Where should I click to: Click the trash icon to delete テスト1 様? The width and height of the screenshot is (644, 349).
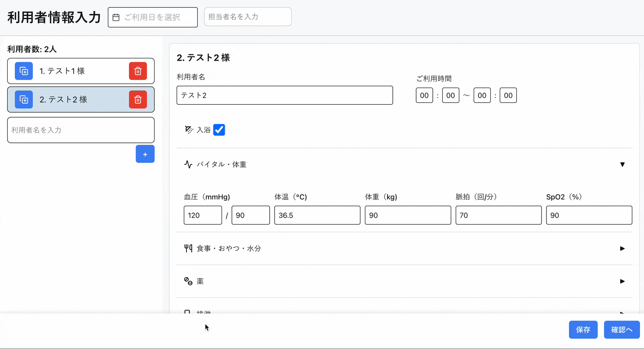click(x=138, y=71)
